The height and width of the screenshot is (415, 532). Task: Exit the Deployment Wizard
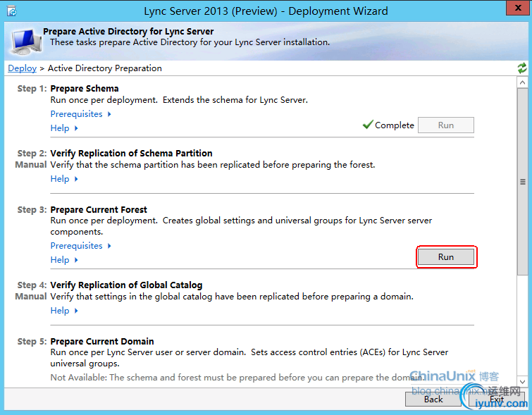[497, 399]
